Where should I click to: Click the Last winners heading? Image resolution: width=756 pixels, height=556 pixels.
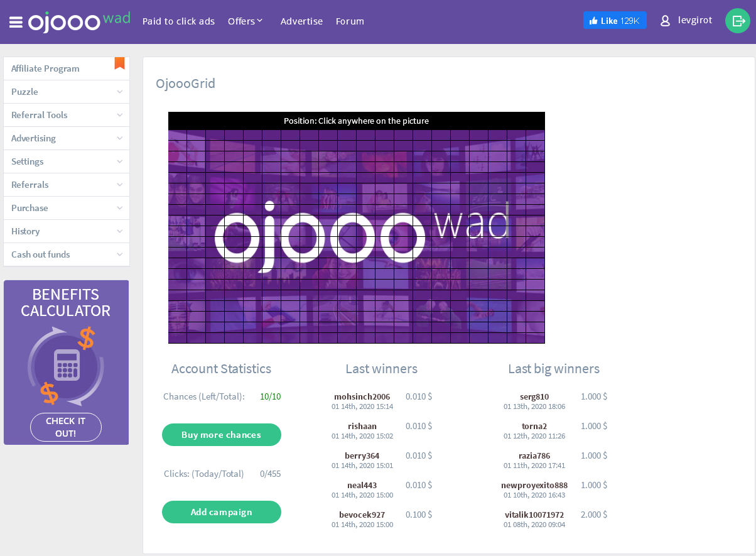click(381, 369)
